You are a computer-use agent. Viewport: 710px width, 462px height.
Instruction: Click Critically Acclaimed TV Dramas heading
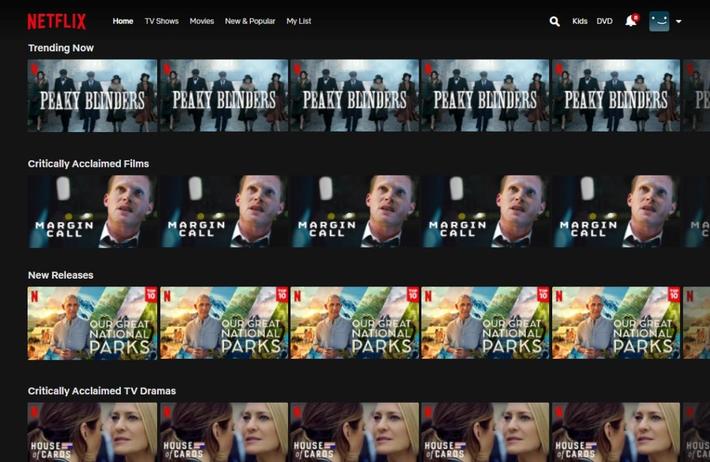102,391
